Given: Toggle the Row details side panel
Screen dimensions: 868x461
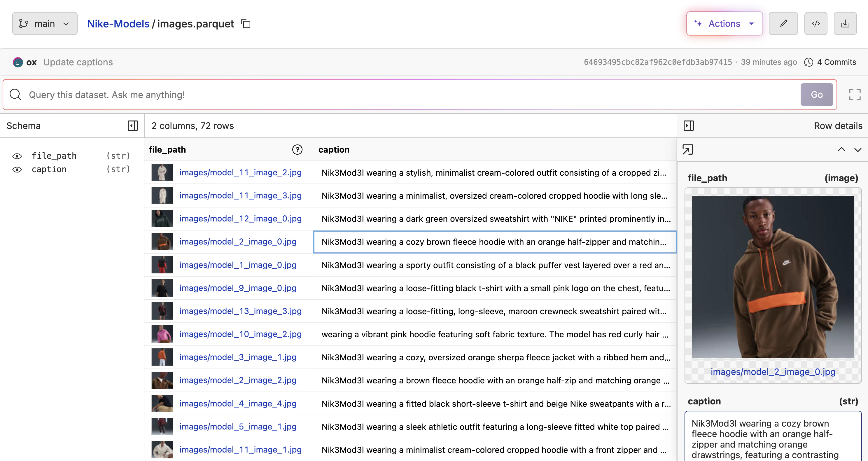Looking at the screenshot, I should tap(689, 125).
